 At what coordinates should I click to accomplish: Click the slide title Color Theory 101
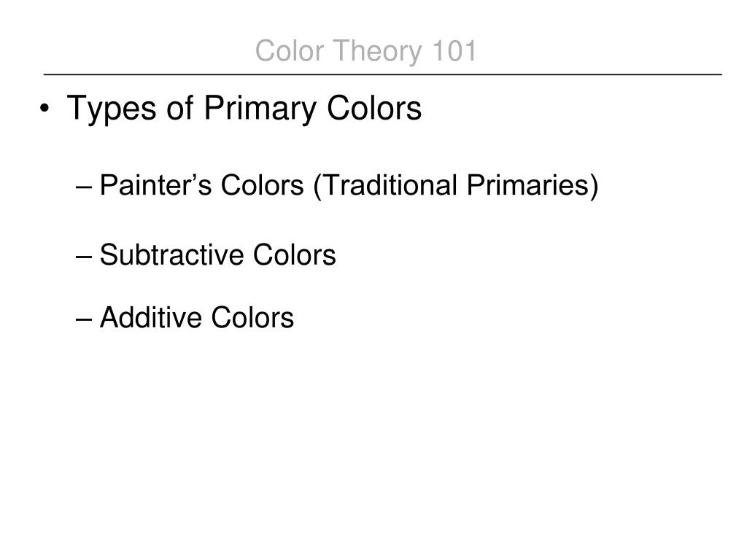366,51
